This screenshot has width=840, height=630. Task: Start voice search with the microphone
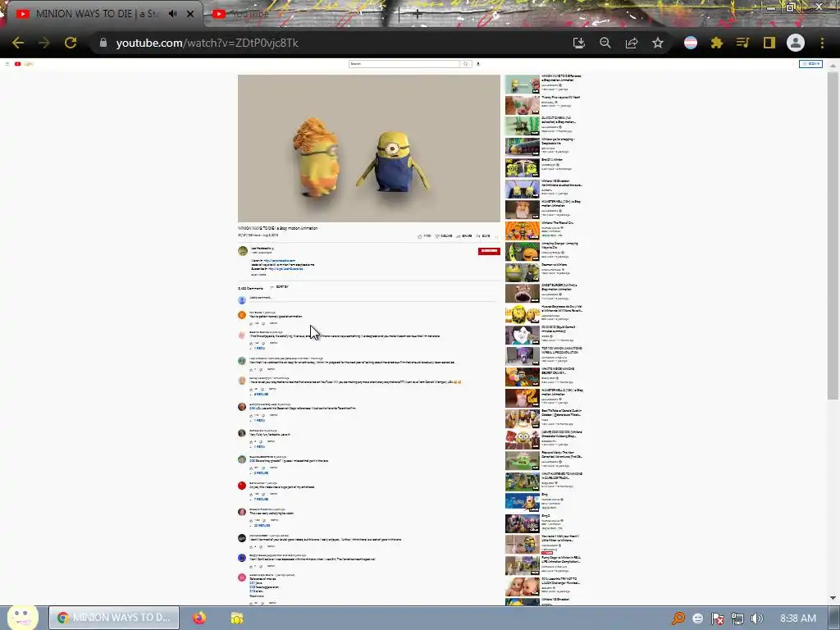478,64
